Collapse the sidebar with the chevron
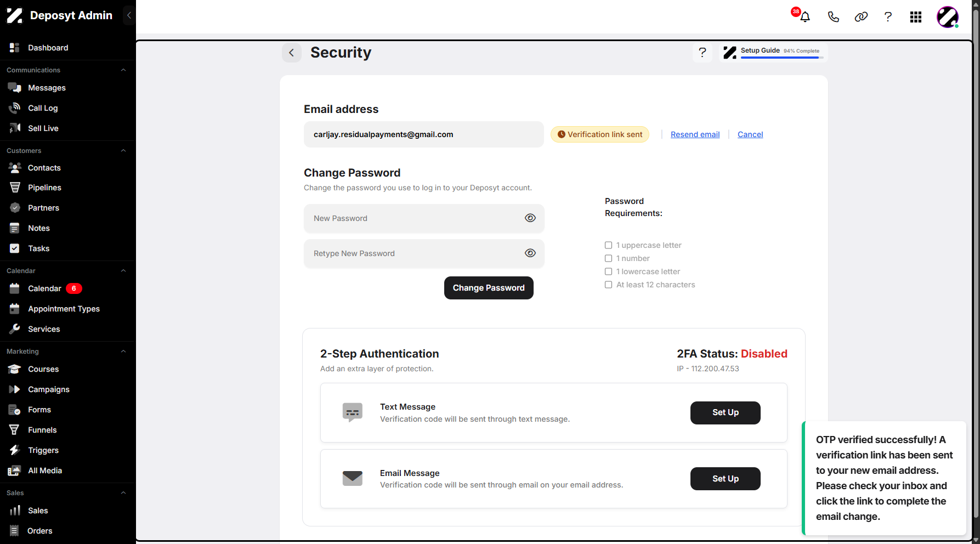Viewport: 980px width, 544px height. tap(129, 15)
